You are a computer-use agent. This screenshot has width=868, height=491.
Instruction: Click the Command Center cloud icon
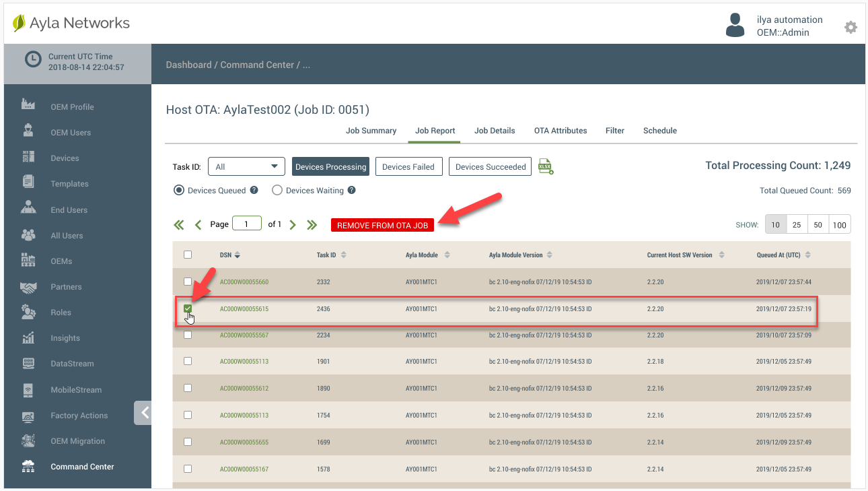pyautogui.click(x=28, y=466)
